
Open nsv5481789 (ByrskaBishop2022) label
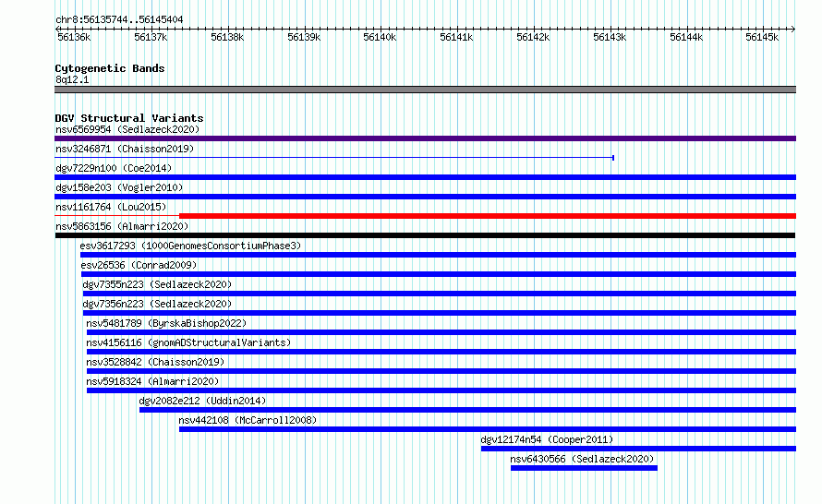[166, 323]
